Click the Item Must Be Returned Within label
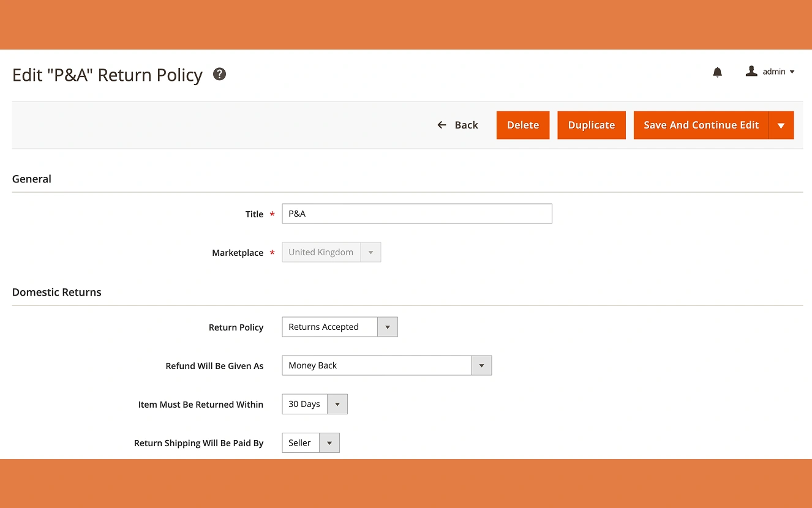This screenshot has width=812, height=508. [201, 405]
